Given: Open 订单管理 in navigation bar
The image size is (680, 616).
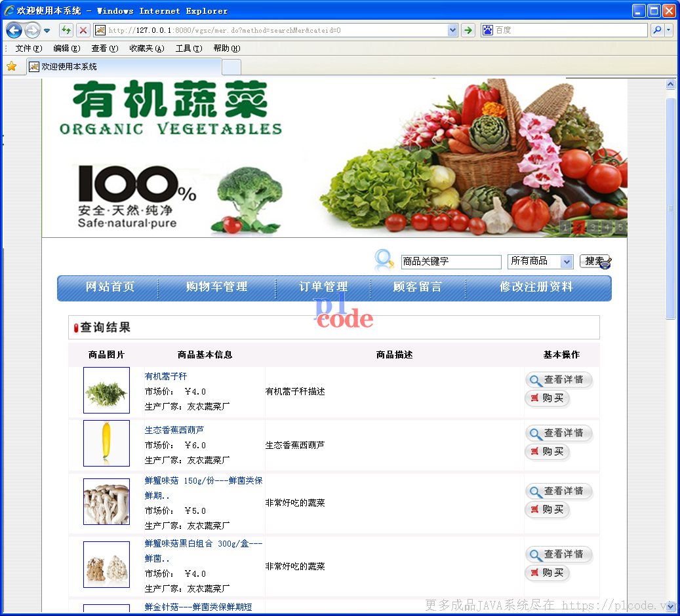Looking at the screenshot, I should pos(323,286).
